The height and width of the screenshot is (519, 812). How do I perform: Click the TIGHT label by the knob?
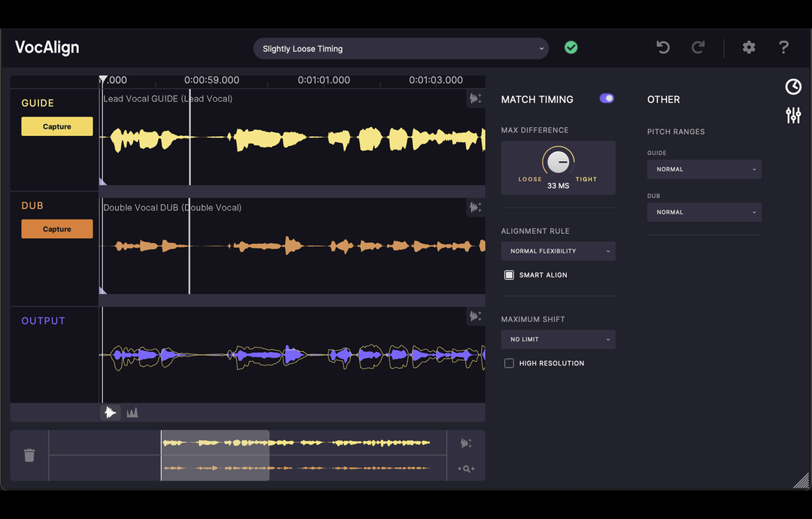[x=586, y=179]
